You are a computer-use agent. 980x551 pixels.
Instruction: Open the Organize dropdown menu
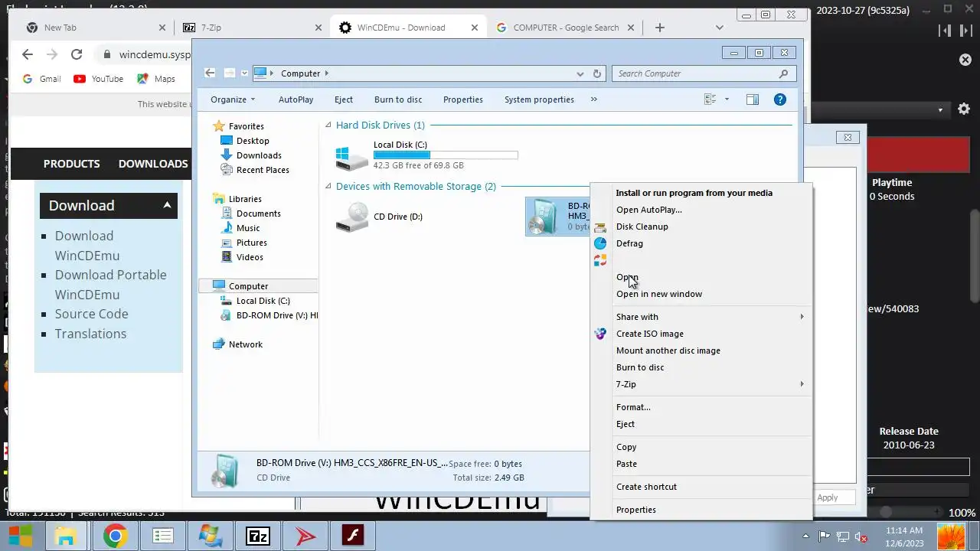(x=233, y=99)
